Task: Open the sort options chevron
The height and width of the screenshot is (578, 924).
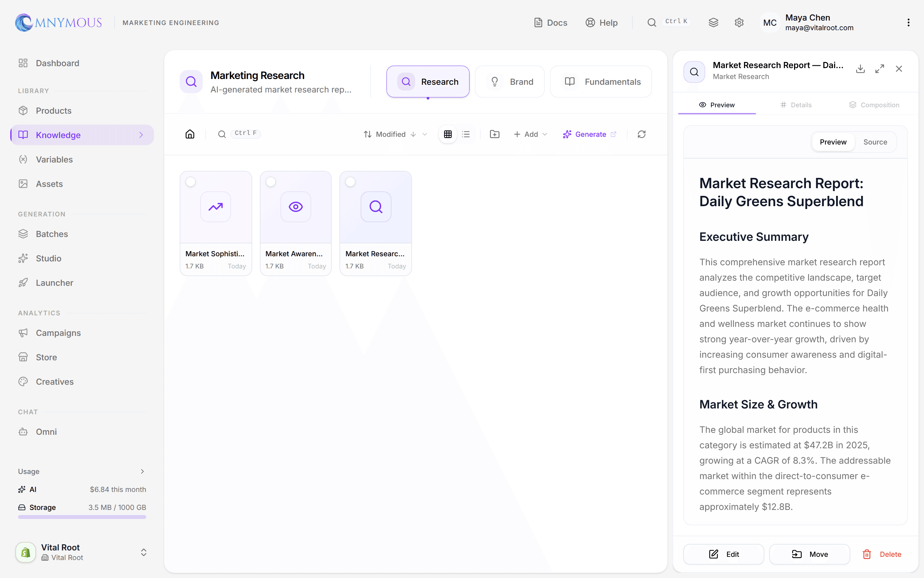Action: point(424,134)
